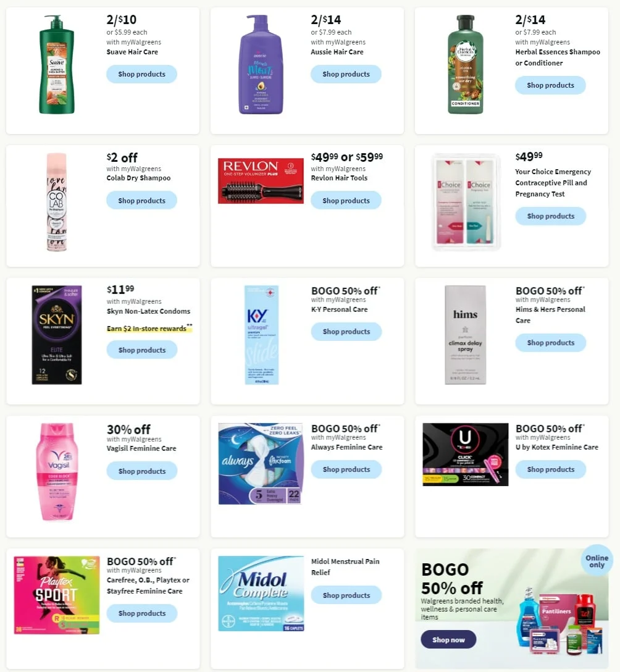Viewport: 620px width, 672px height.
Task: Shop products for Revlon Hair Tools
Action: [x=346, y=201]
